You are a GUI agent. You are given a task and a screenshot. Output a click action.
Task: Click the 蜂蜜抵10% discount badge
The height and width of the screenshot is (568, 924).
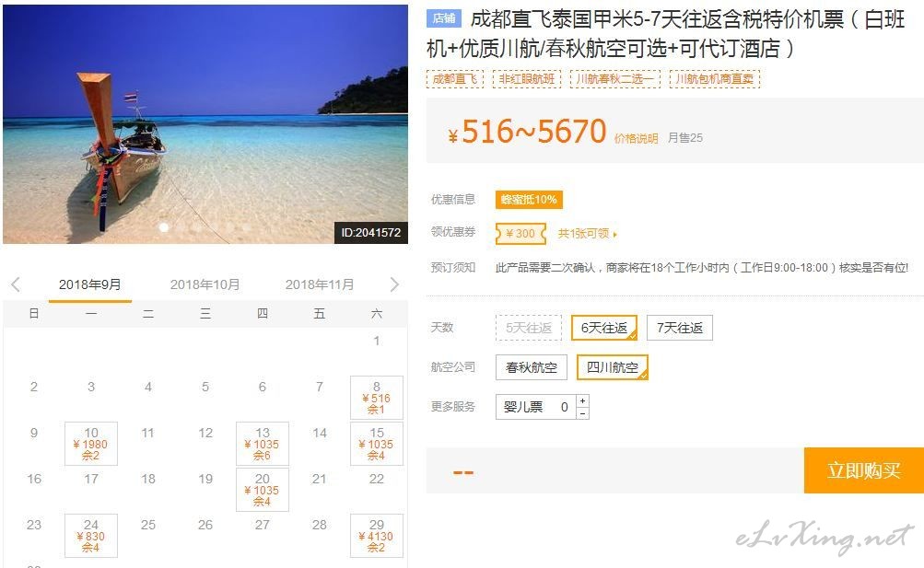click(x=529, y=200)
